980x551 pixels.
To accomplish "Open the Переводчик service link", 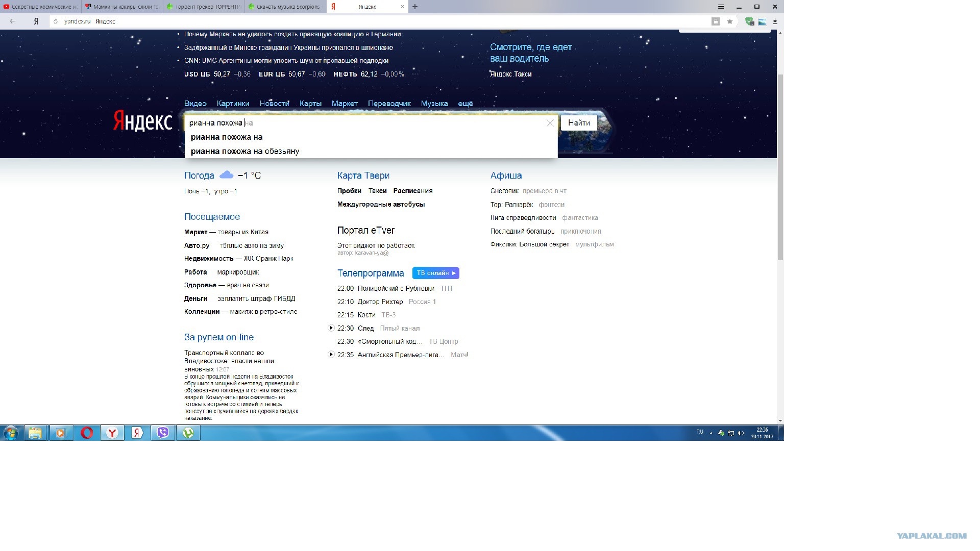I will coord(389,104).
